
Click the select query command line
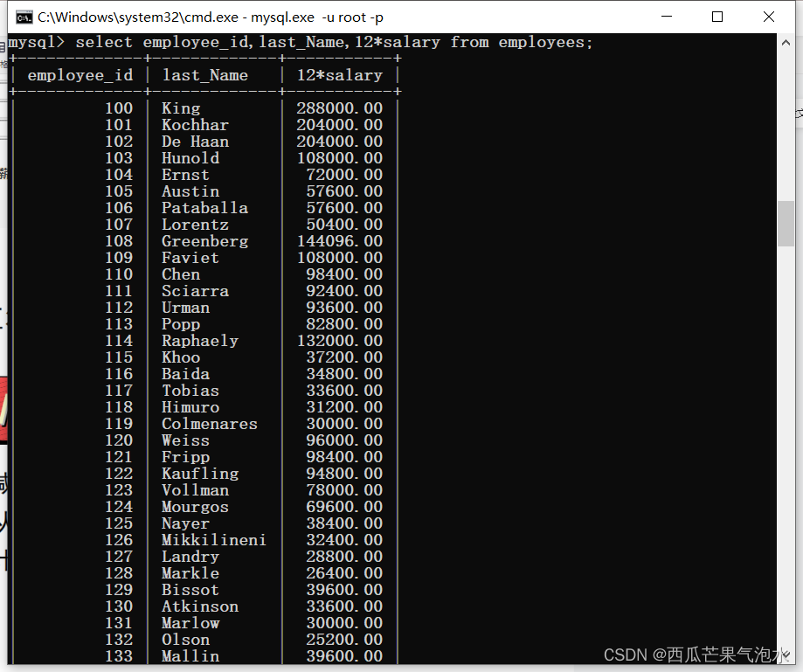click(x=301, y=42)
